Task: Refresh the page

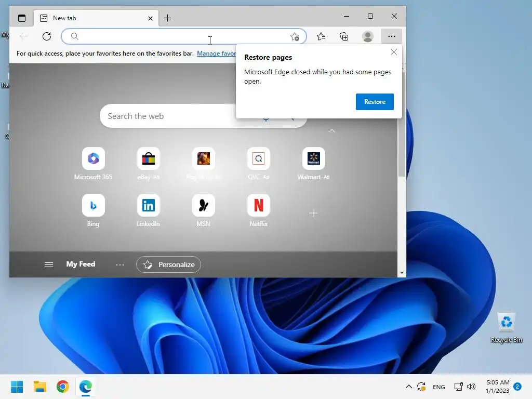Action: [47, 36]
